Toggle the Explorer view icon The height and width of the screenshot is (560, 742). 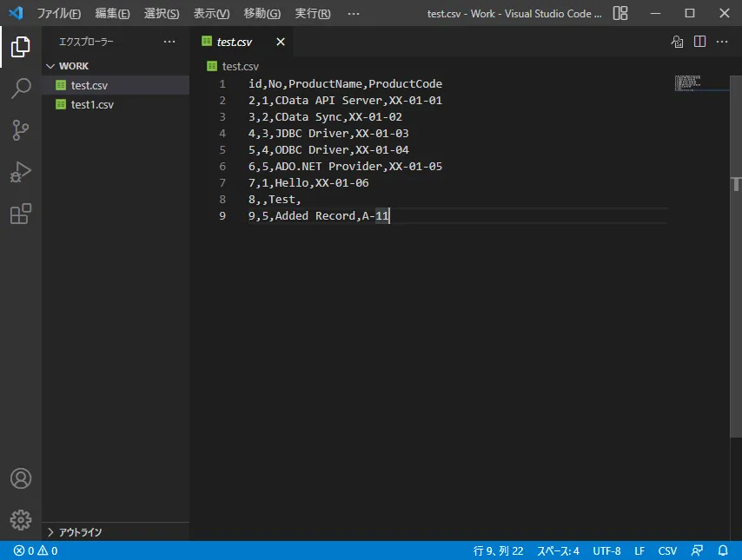pos(21,47)
